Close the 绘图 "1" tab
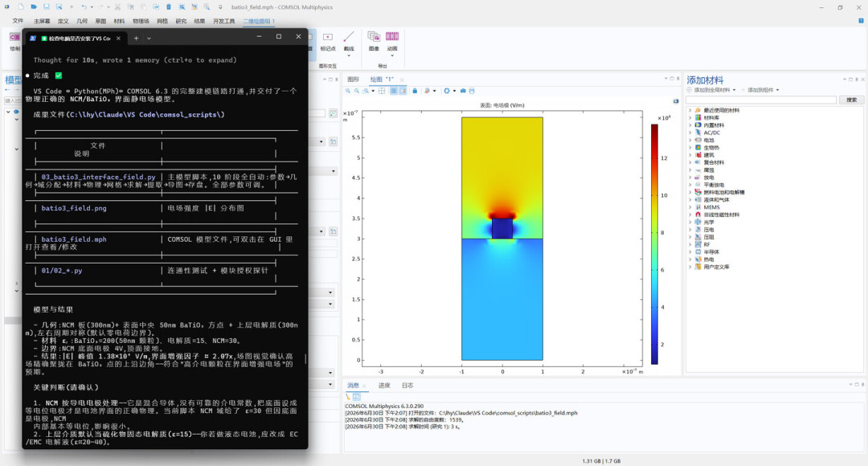The height and width of the screenshot is (466, 868). 402,80
